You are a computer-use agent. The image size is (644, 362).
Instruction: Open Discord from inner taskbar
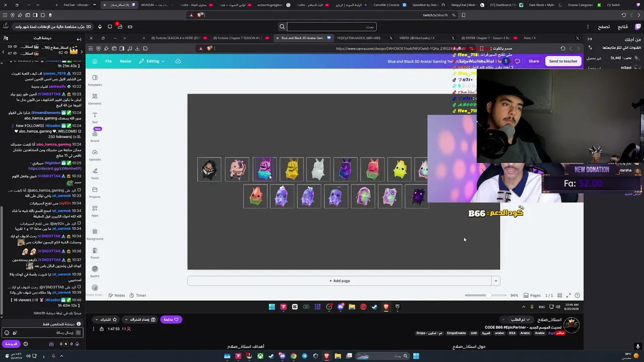(x=341, y=307)
